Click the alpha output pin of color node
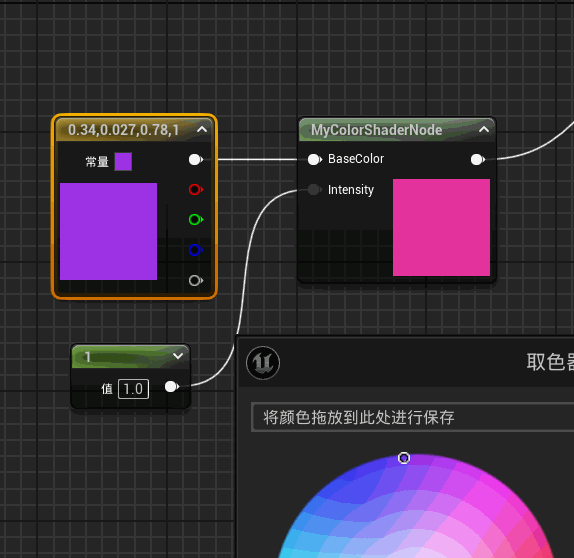This screenshot has width=574, height=558. (195, 280)
